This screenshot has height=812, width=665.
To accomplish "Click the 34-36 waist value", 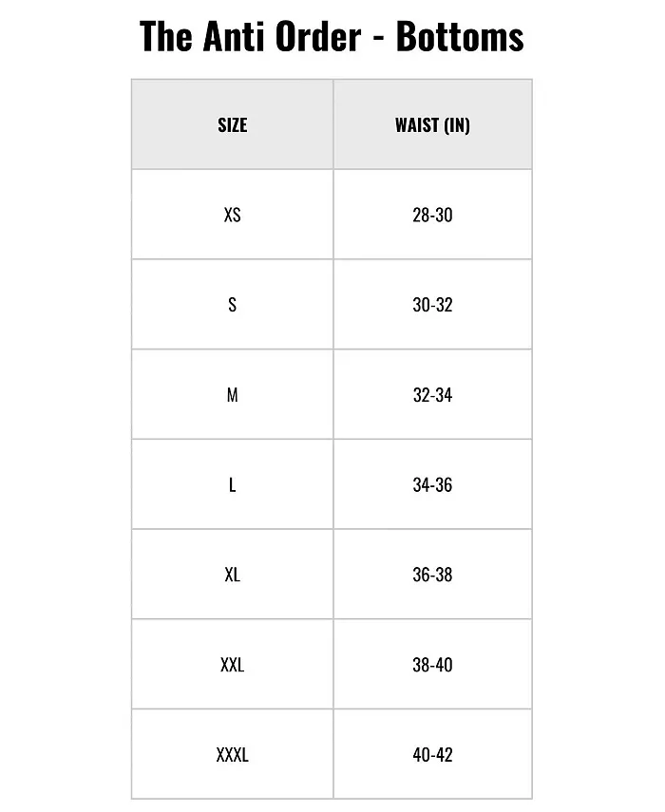I will click(x=432, y=484).
